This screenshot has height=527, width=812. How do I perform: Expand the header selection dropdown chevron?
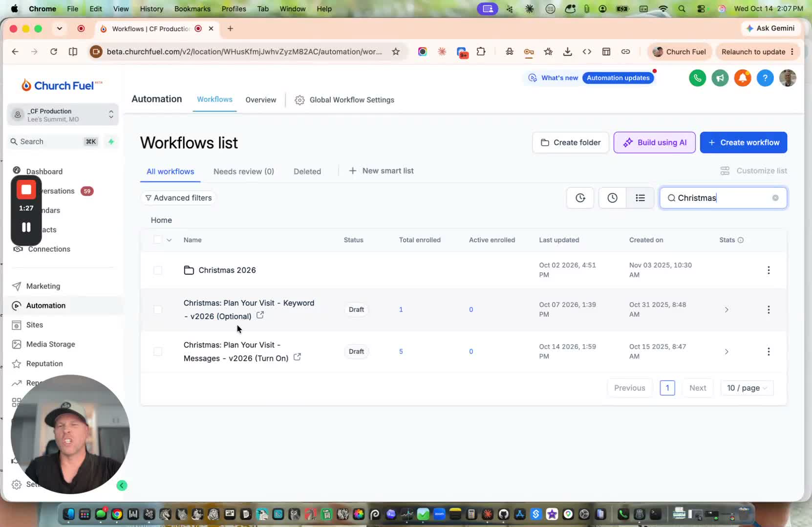(x=169, y=240)
